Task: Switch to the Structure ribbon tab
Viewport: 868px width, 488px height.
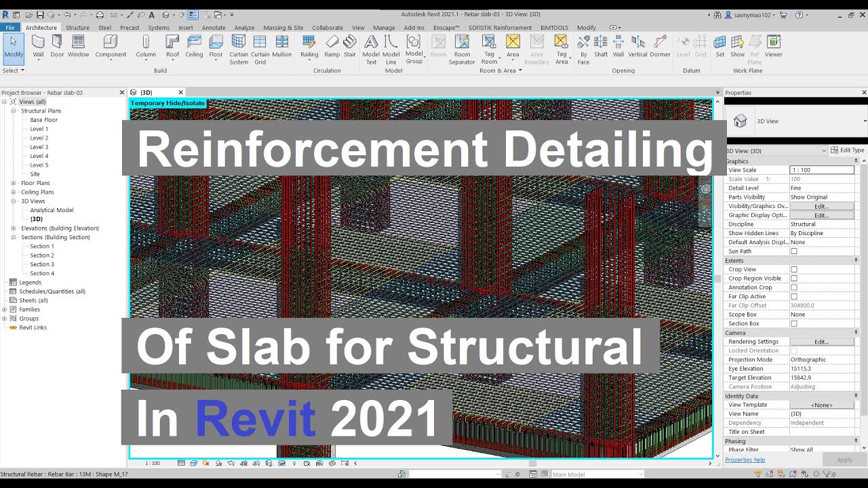Action: [77, 28]
